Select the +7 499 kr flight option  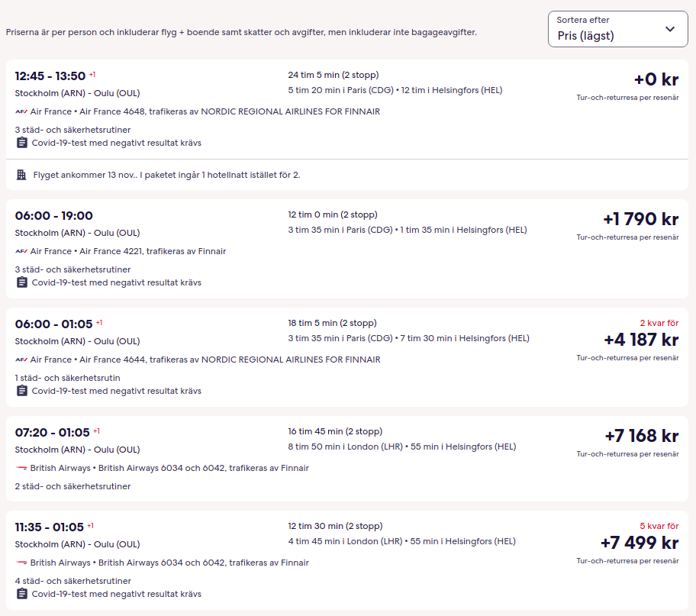point(639,543)
